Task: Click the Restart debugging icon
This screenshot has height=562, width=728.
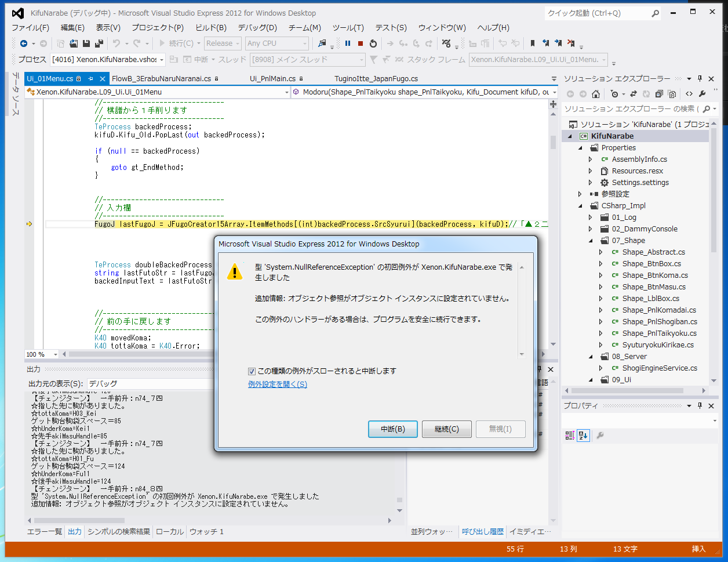Action: tap(373, 43)
